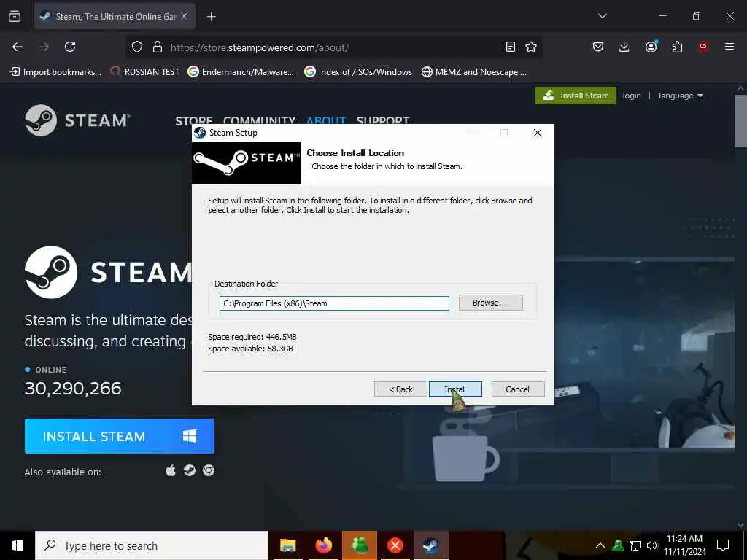This screenshot has height=560, width=747.
Task: Open a new tab with plus icon
Action: pyautogui.click(x=211, y=17)
